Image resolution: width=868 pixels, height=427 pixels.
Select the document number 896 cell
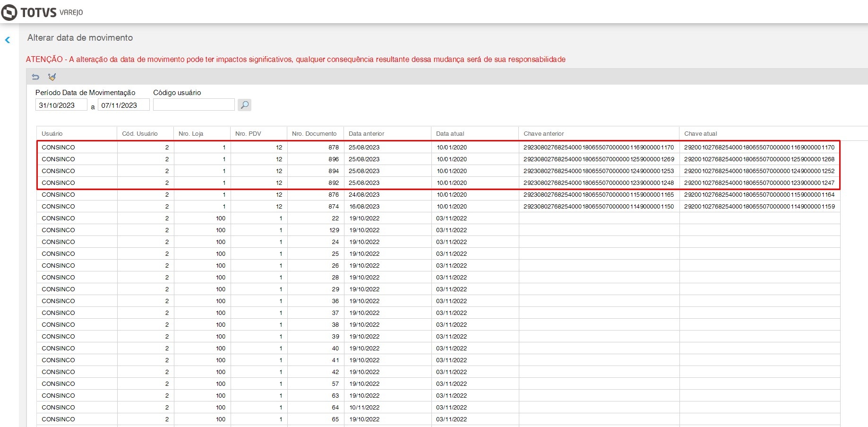tap(316, 159)
